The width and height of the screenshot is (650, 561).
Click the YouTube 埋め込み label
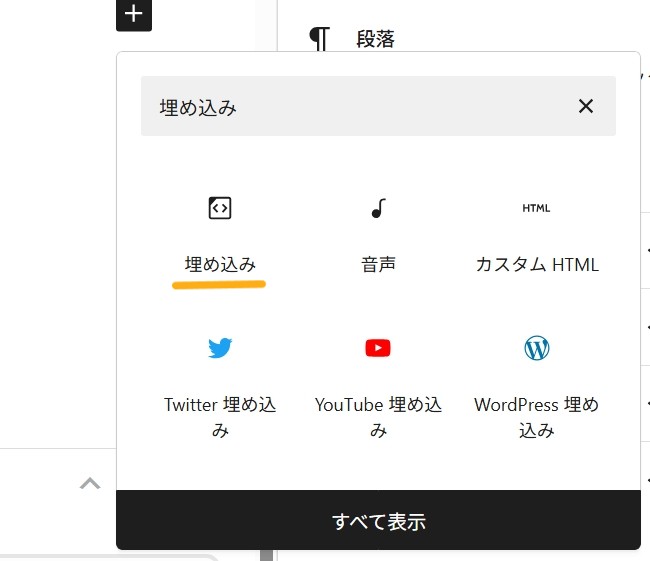pos(378,417)
